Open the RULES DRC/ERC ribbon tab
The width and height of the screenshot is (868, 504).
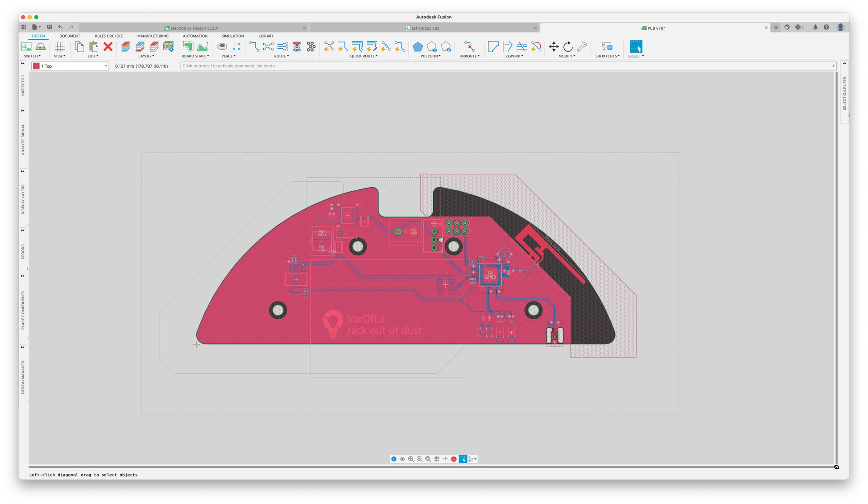pos(109,36)
